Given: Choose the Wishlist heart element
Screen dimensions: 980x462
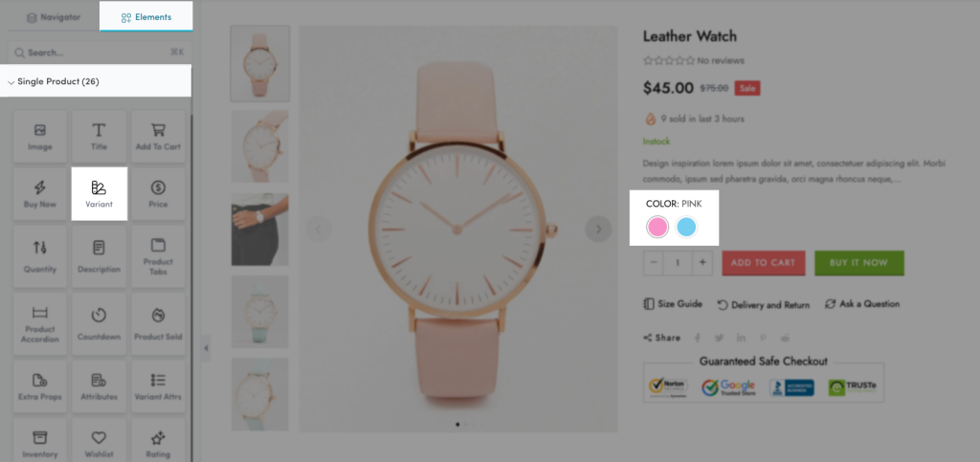Looking at the screenshot, I should [99, 443].
